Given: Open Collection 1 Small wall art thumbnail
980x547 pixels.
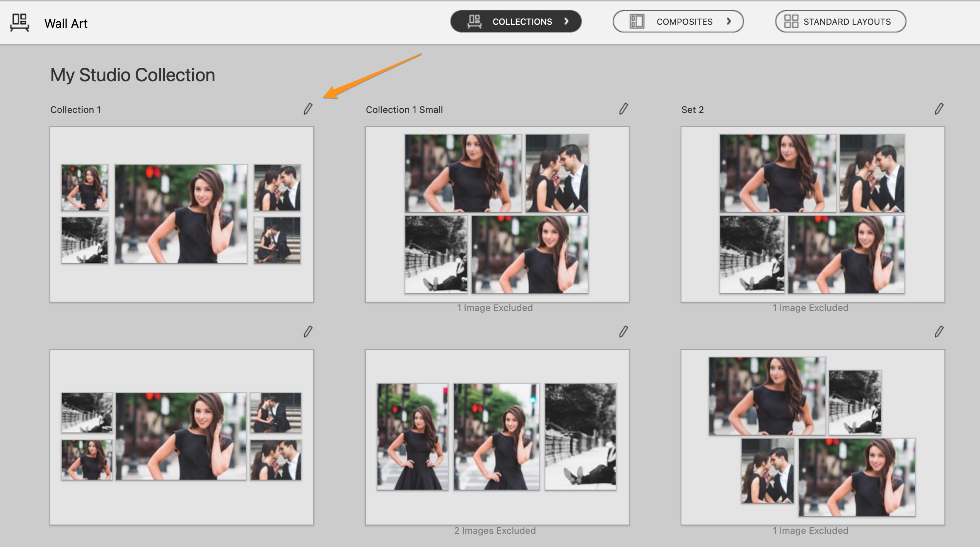Looking at the screenshot, I should coord(497,214).
